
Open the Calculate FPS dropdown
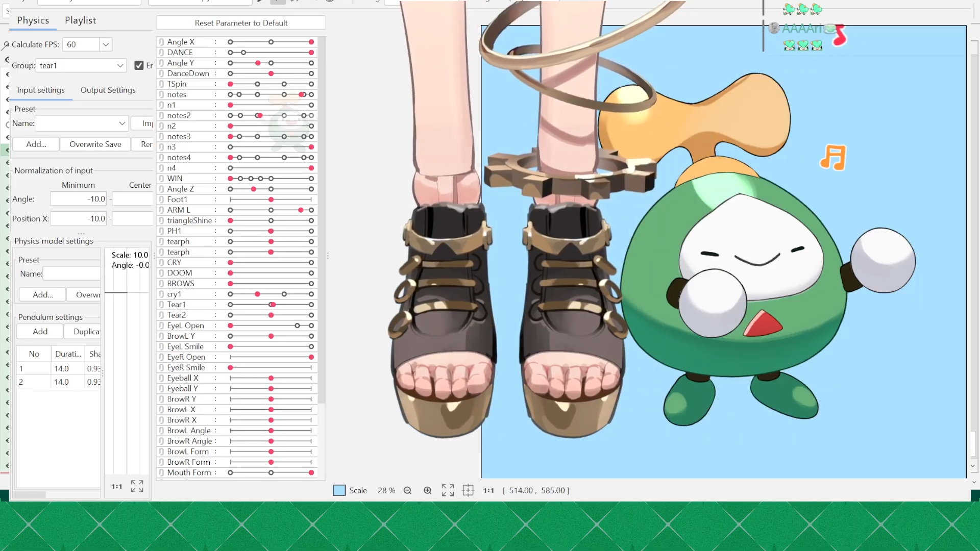(106, 44)
